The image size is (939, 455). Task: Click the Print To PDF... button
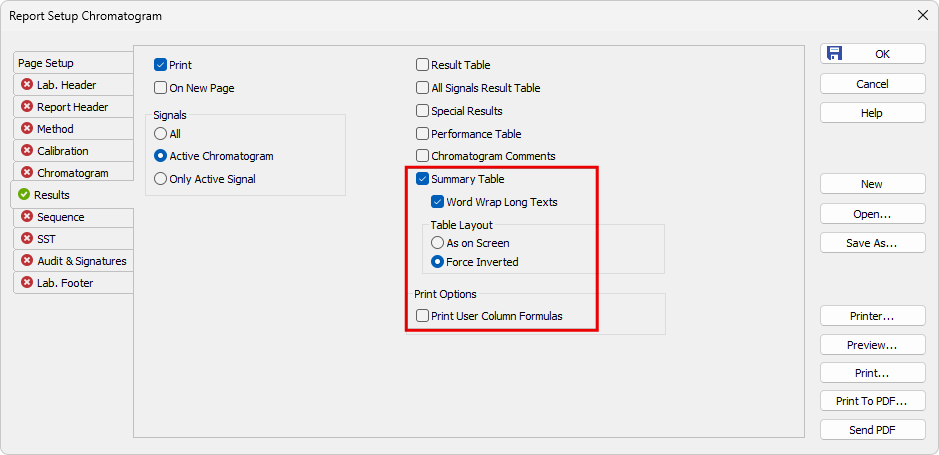[x=872, y=401]
